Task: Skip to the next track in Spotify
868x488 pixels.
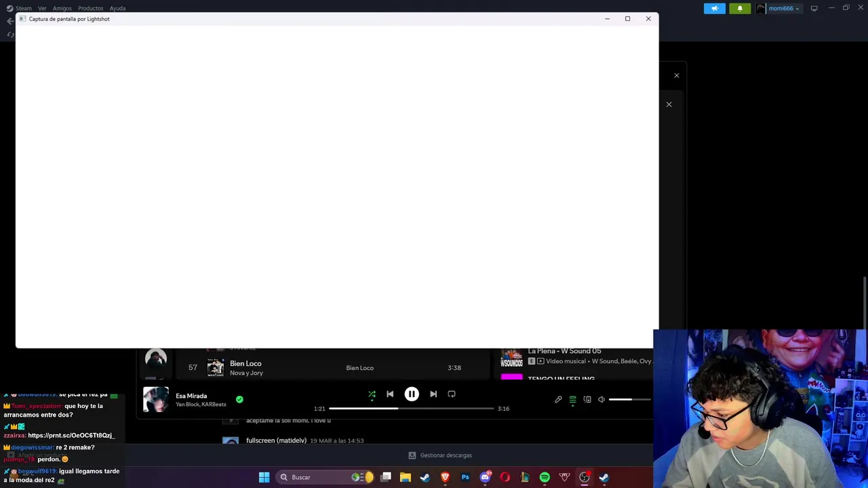Action: pyautogui.click(x=433, y=394)
